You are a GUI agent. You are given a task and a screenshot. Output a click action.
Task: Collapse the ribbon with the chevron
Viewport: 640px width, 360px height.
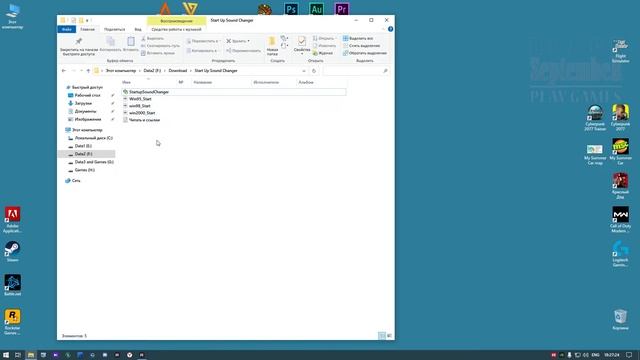pyautogui.click(x=384, y=29)
